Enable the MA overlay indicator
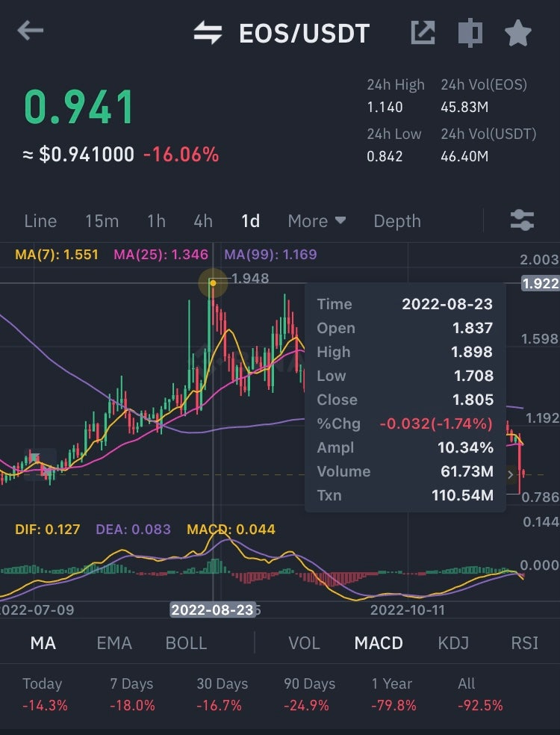Viewport: 560px width, 735px height. [x=43, y=643]
